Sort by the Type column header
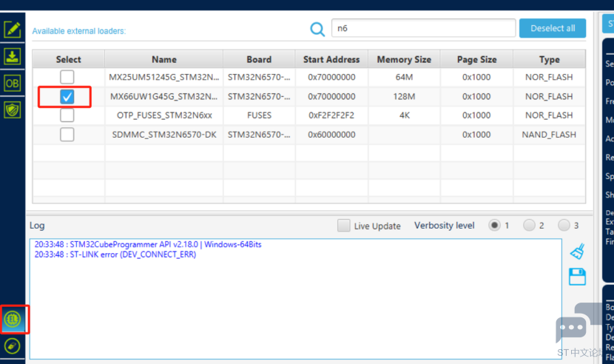The width and height of the screenshot is (614, 364). pyautogui.click(x=549, y=59)
